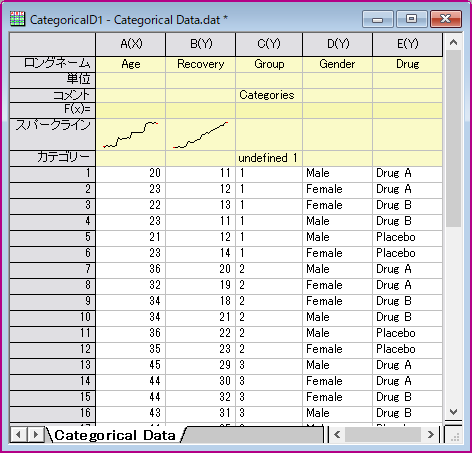
Task: Click the worksheet icon in the title bar
Action: (x=17, y=19)
